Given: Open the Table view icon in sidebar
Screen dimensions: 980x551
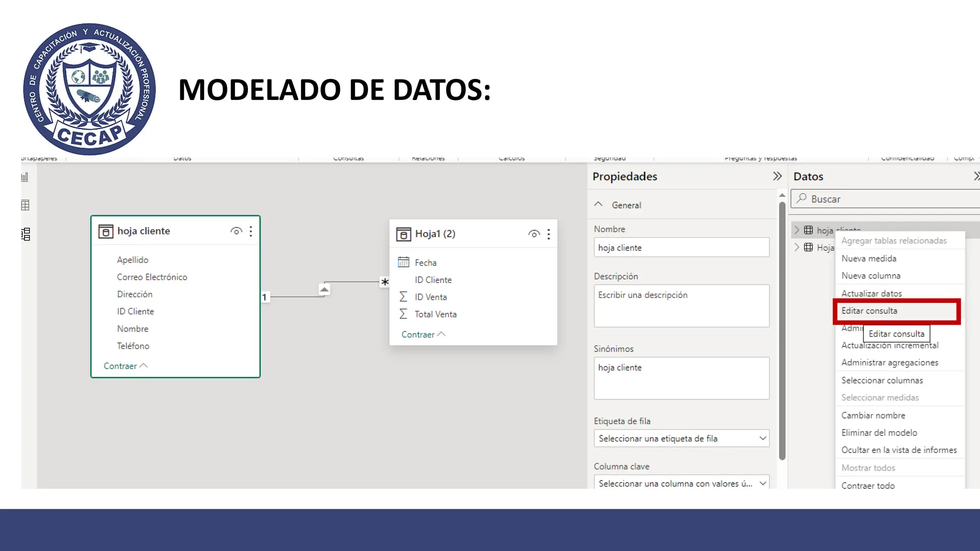Looking at the screenshot, I should pyautogui.click(x=25, y=205).
